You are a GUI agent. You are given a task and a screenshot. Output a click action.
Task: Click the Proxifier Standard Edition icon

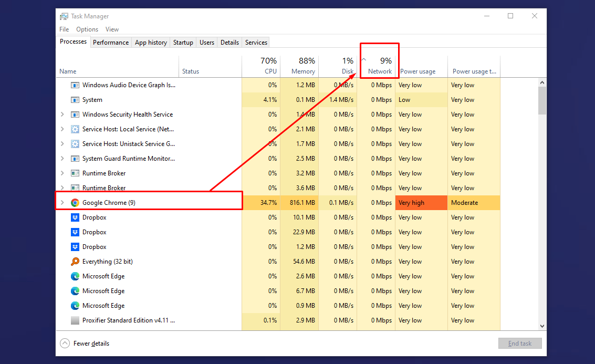click(x=75, y=320)
